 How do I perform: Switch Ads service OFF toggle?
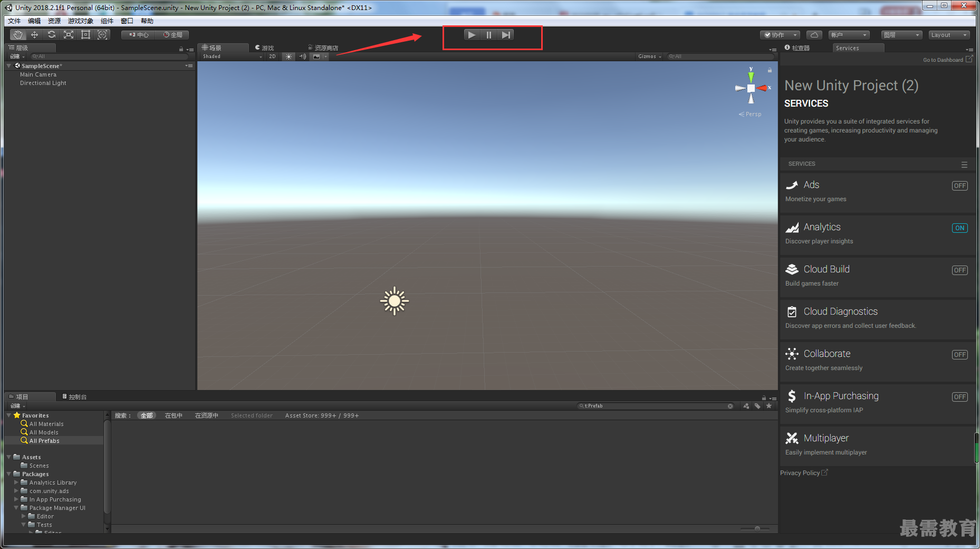point(959,186)
